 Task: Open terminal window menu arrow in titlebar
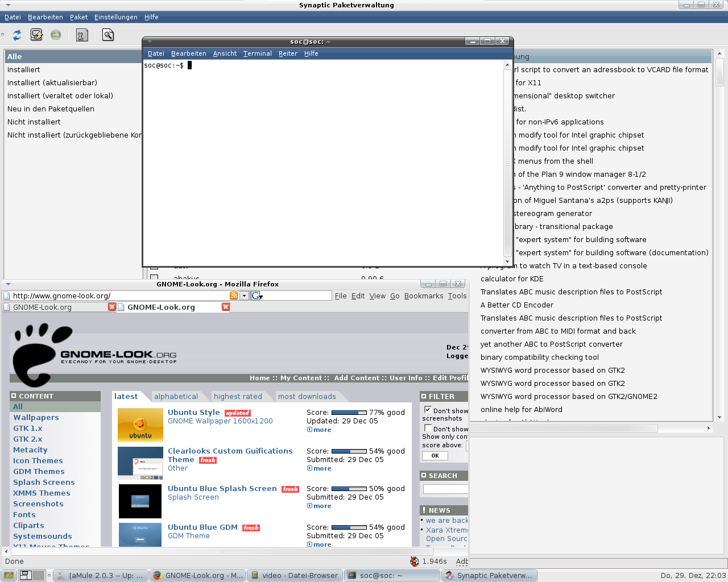click(x=150, y=41)
